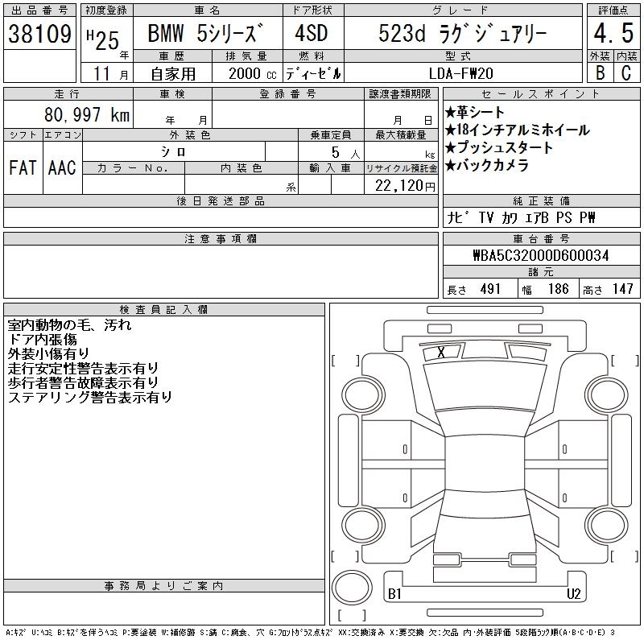Click the exterior grade B

(x=600, y=72)
